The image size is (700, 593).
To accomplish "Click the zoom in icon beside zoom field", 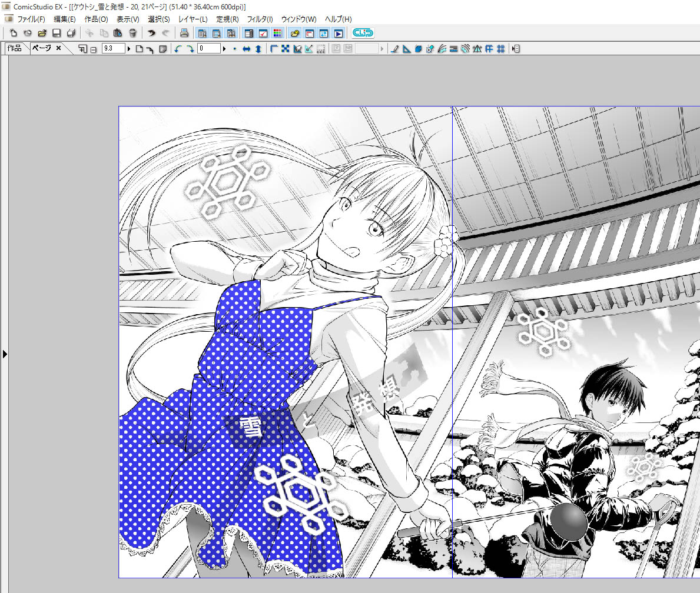I will (x=82, y=49).
